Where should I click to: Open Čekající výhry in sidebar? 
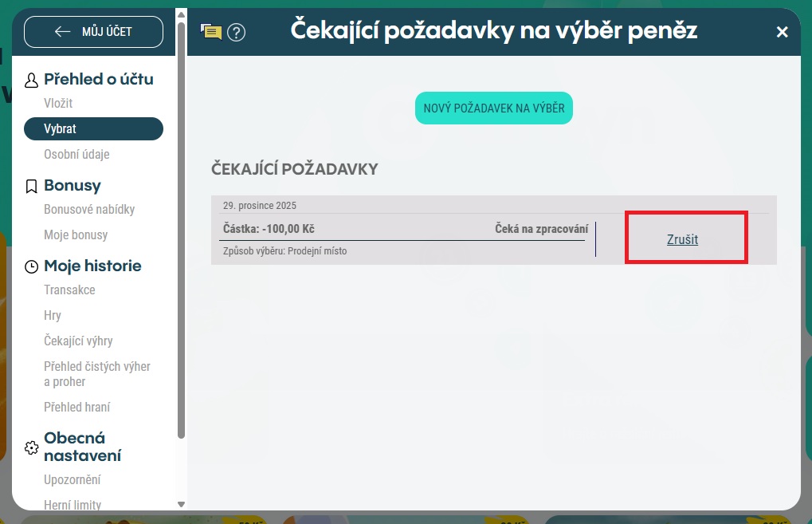point(78,341)
